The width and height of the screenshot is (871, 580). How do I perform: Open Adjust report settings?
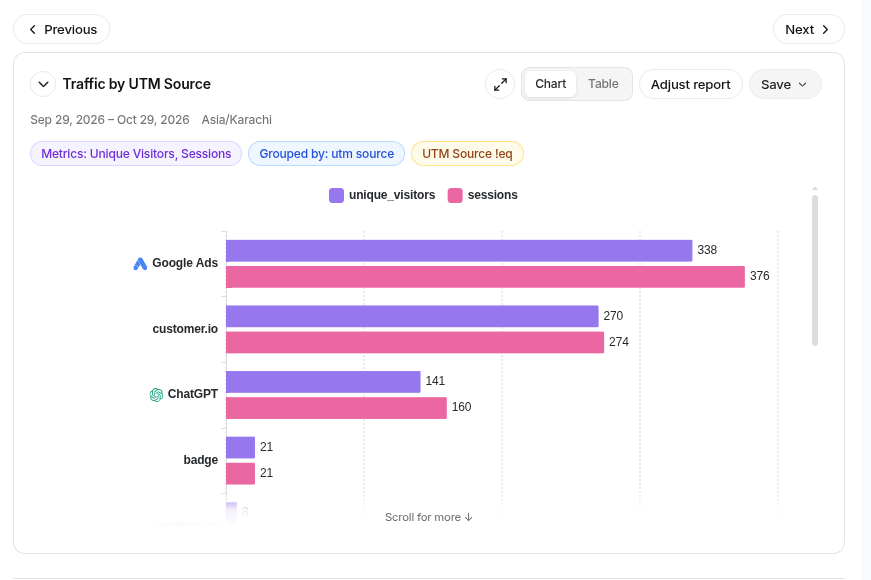(x=690, y=84)
